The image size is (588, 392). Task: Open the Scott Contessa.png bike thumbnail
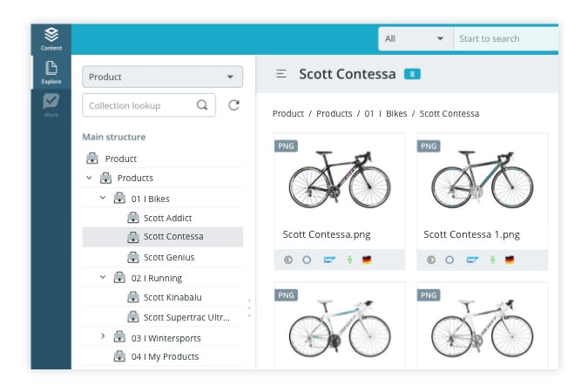click(x=340, y=179)
